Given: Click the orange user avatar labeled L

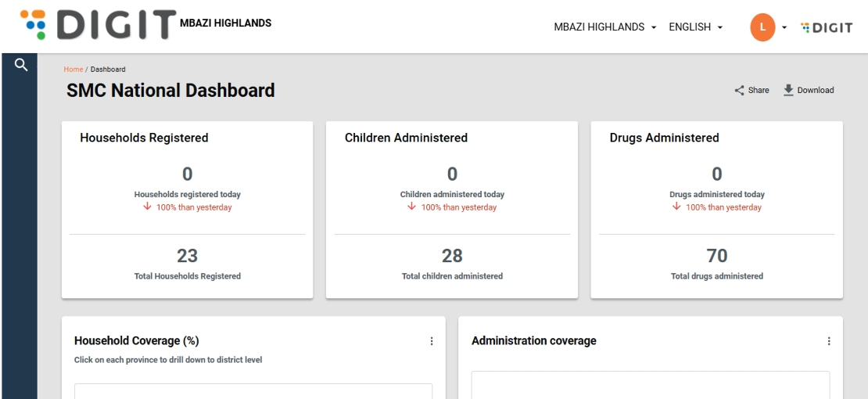Looking at the screenshot, I should click(x=762, y=27).
